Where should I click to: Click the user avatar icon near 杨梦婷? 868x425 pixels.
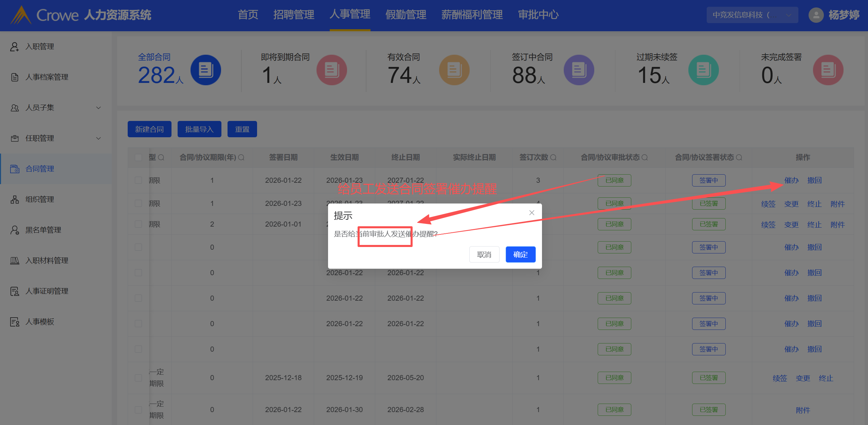tap(816, 15)
